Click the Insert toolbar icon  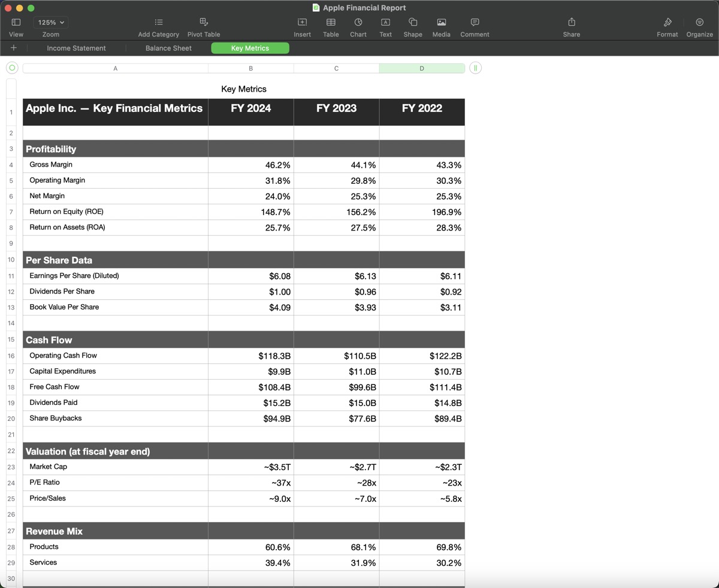point(303,22)
